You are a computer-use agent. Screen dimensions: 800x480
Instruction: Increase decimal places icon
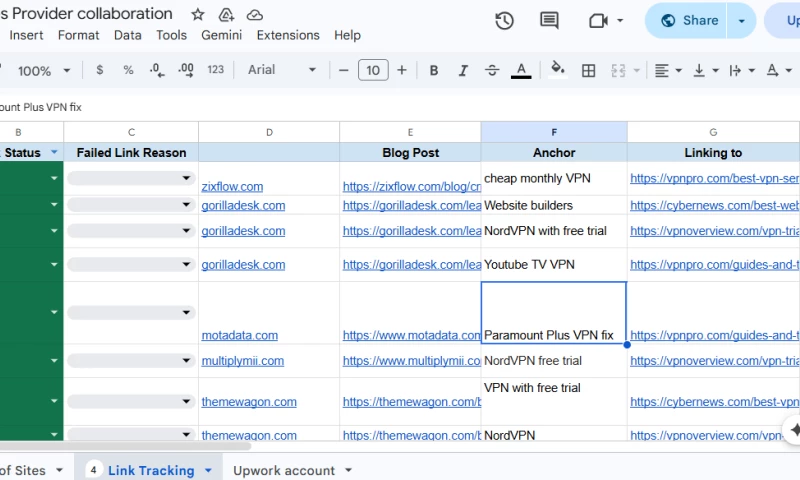coord(186,70)
